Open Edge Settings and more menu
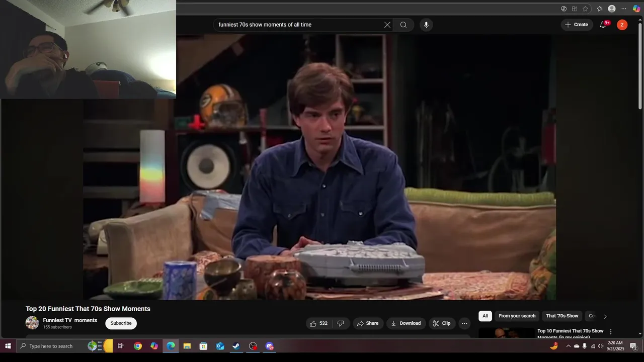 tap(624, 9)
